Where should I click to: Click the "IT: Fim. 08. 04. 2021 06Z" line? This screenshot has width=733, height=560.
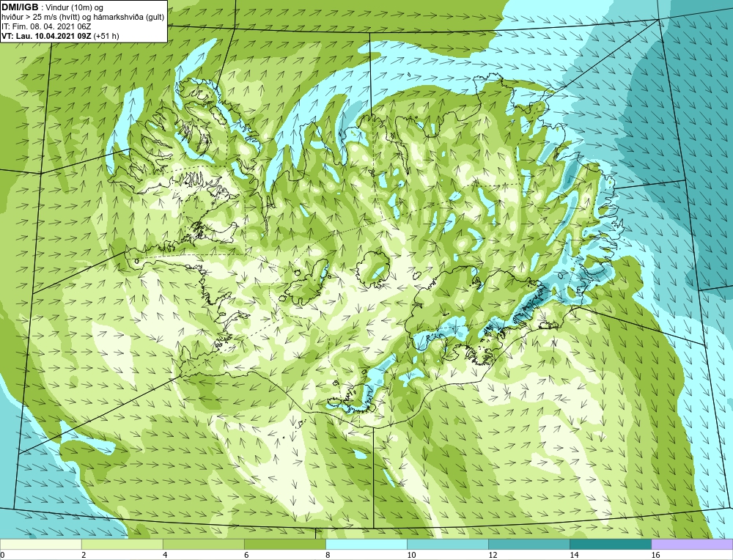point(46,26)
